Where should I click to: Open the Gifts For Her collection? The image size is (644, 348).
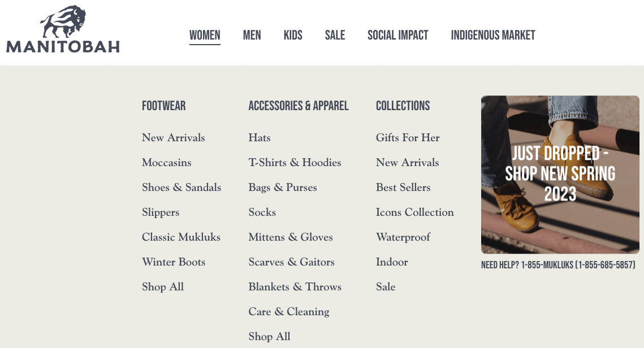408,137
